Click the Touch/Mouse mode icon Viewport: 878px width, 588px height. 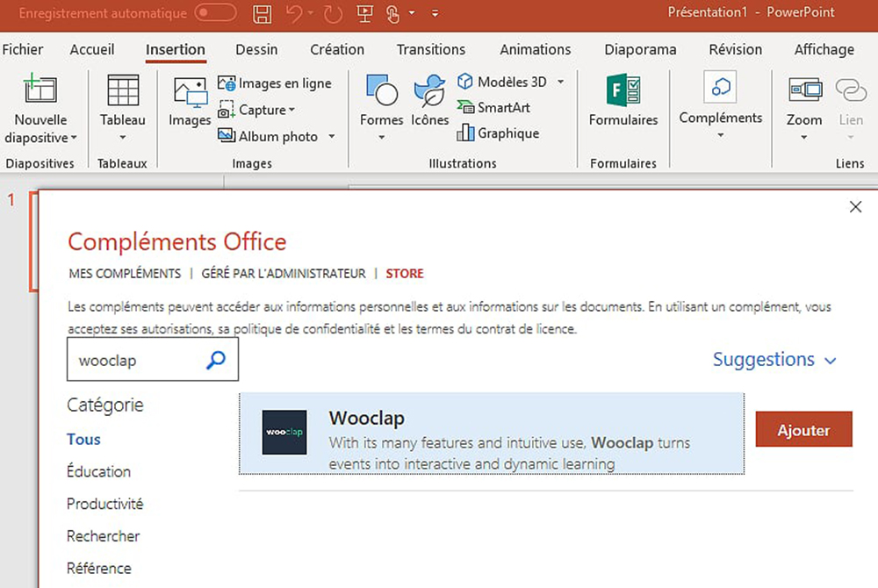coord(393,13)
